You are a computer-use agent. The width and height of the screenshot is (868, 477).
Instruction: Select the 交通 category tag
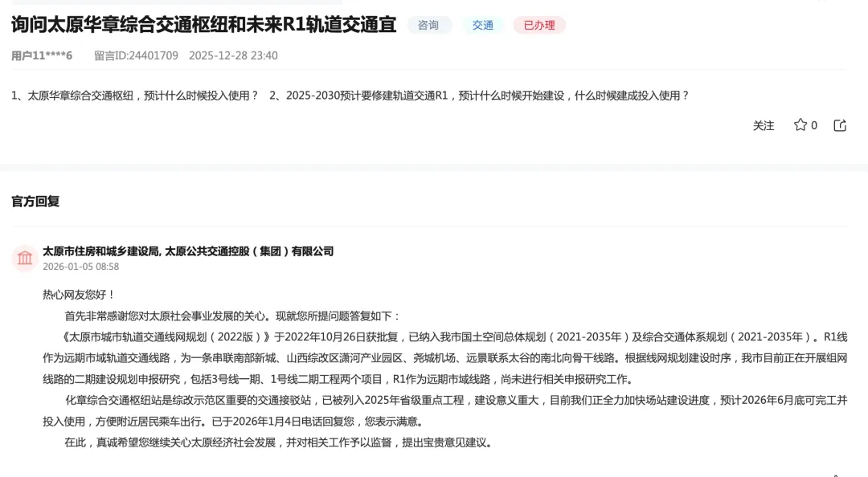[x=483, y=25]
